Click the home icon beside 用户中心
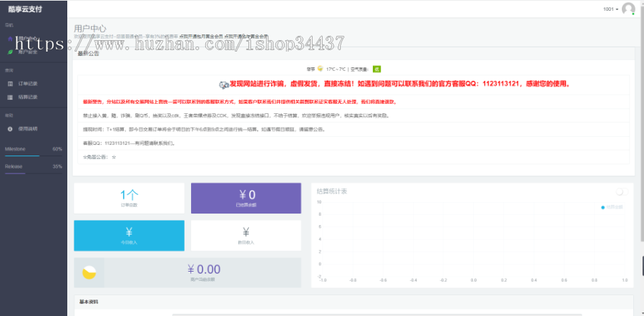The width and height of the screenshot is (644, 316). click(10, 38)
